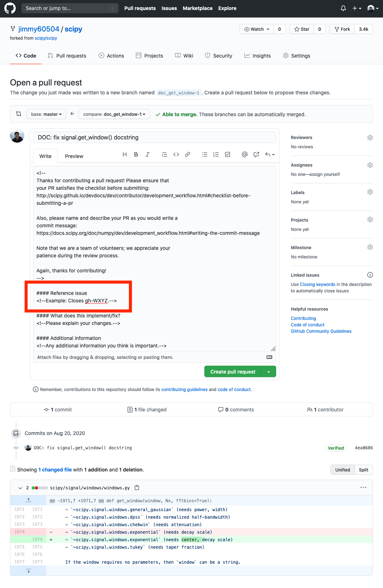Click the italic text icon
The image size is (383, 588).
click(147, 154)
